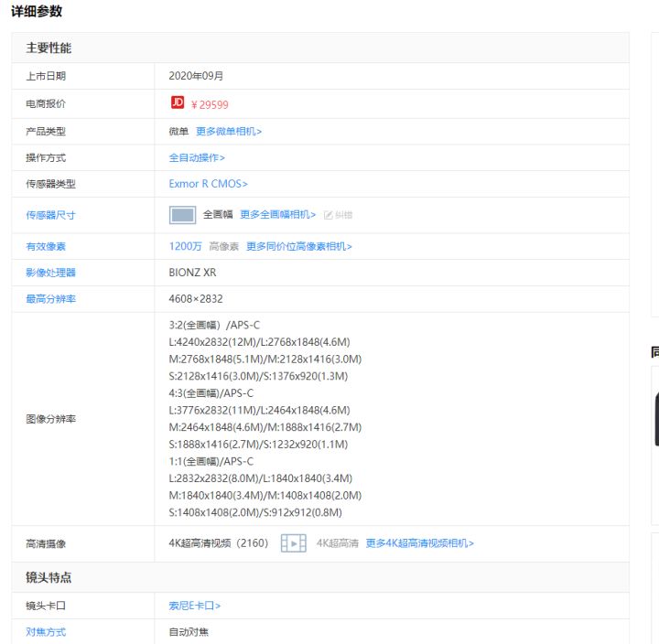659x644 pixels.
Task: Open 更多4K超高清视频相机 link
Action: [419, 543]
